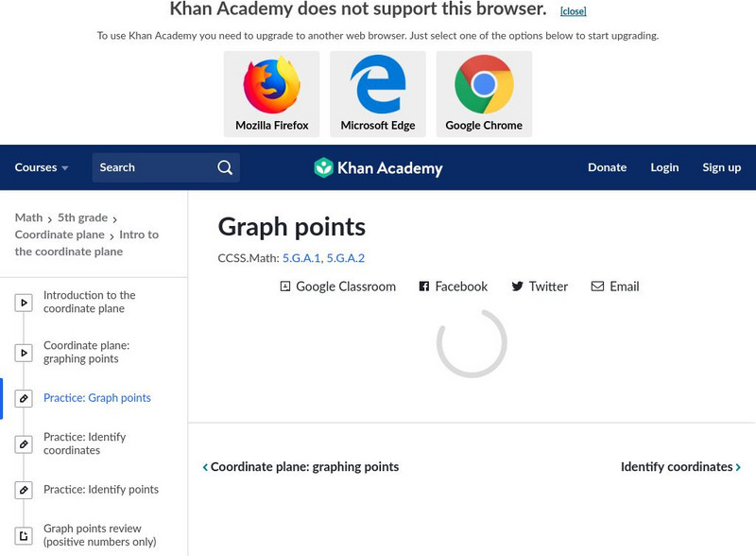Go to next lesson: Identify coordinates
The width and height of the screenshot is (756, 556).
point(680,467)
